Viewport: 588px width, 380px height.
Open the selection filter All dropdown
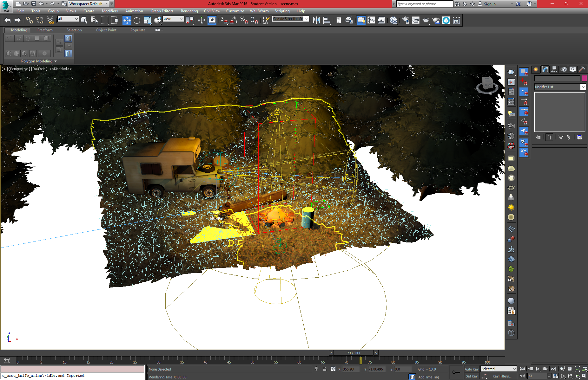(68, 19)
